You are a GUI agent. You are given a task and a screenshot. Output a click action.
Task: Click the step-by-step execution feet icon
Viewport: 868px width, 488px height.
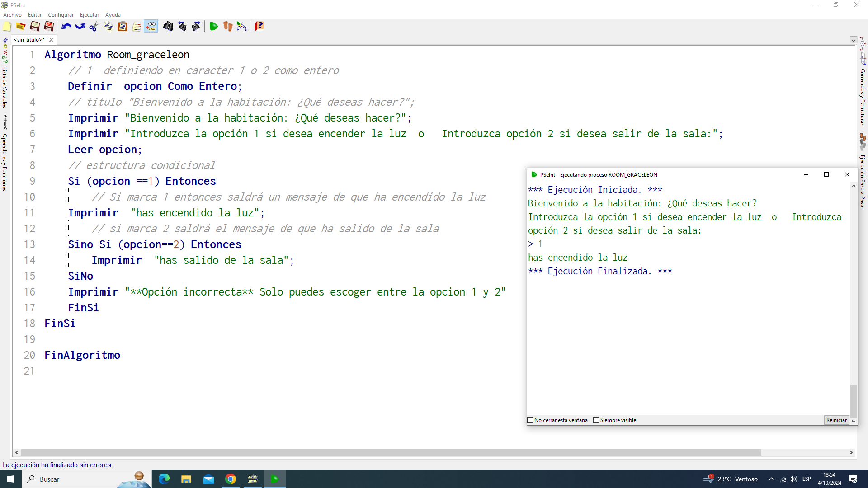228,27
